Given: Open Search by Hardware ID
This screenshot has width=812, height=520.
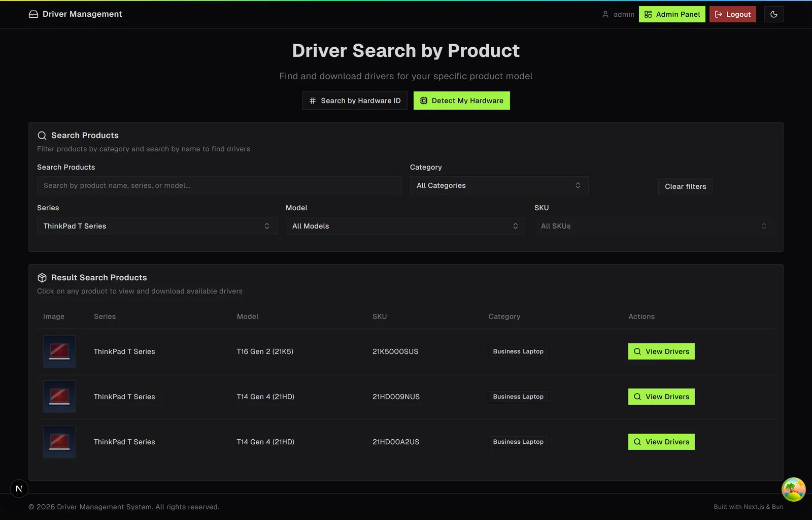Looking at the screenshot, I should [x=355, y=101].
